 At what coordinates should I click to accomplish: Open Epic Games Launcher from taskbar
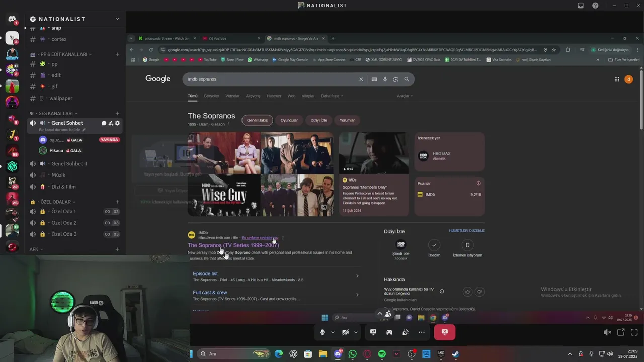coord(441,354)
